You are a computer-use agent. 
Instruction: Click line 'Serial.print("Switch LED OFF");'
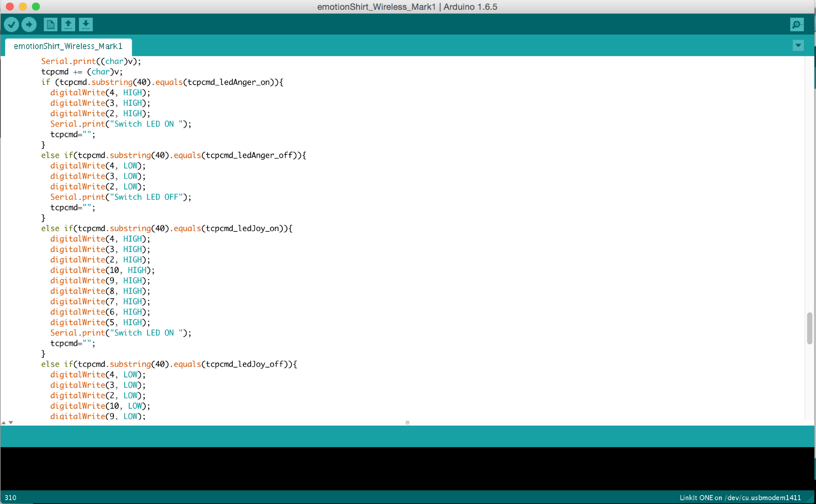coord(121,197)
